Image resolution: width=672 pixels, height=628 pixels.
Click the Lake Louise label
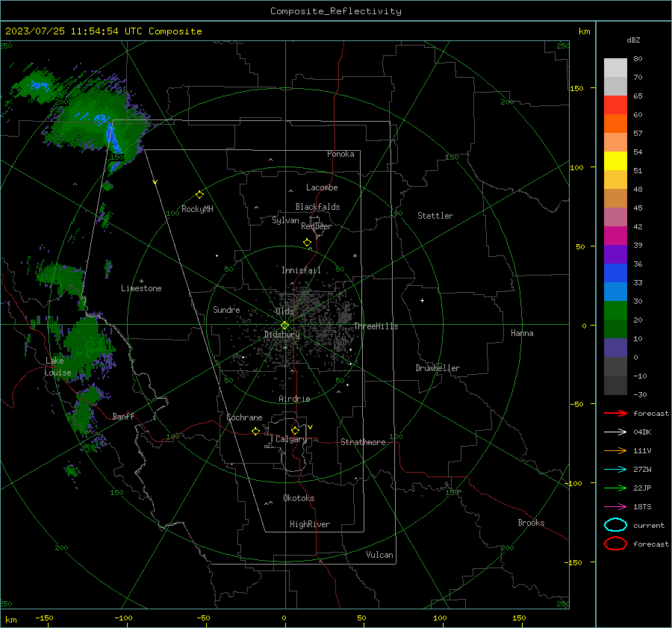pyautogui.click(x=57, y=367)
